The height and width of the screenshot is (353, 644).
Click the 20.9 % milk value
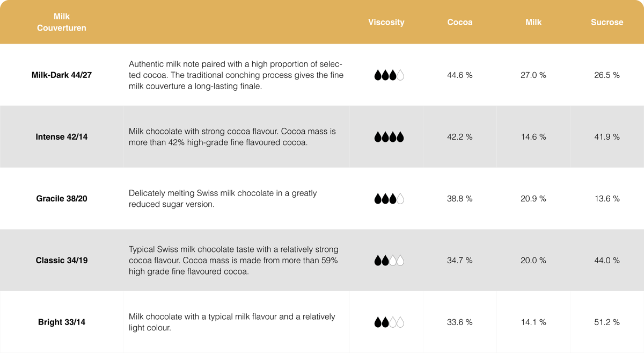tap(533, 199)
